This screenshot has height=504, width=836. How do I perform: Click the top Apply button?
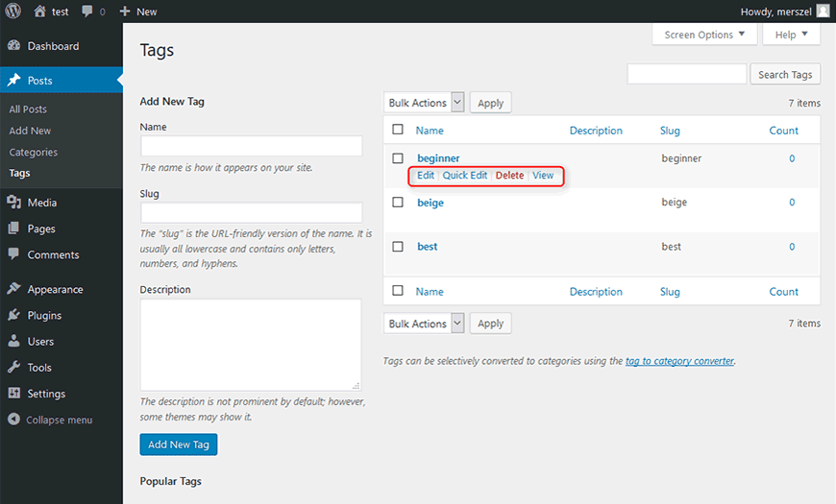tap(490, 103)
